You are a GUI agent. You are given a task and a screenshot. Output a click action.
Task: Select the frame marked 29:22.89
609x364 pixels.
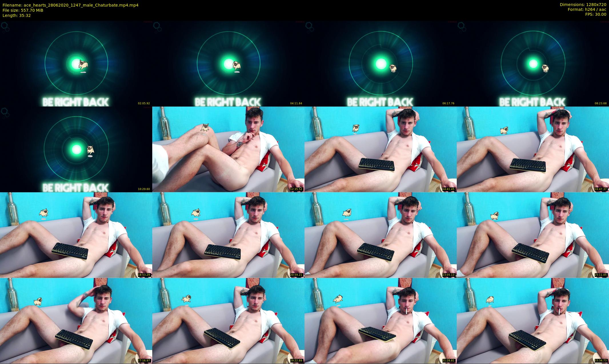pos(228,321)
